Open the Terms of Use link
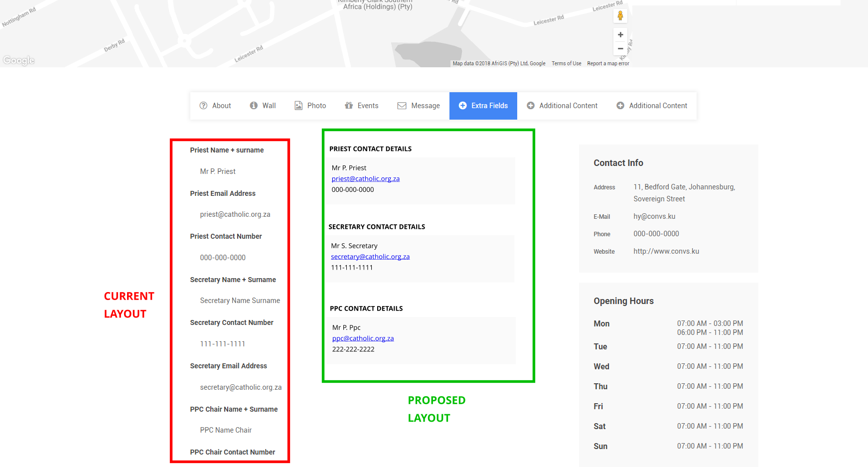868x467 pixels. point(566,63)
